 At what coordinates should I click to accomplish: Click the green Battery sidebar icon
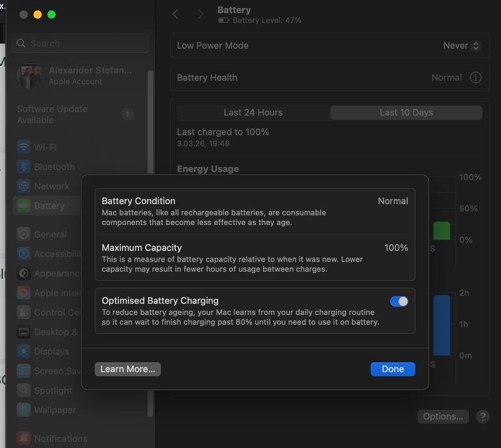coord(24,206)
